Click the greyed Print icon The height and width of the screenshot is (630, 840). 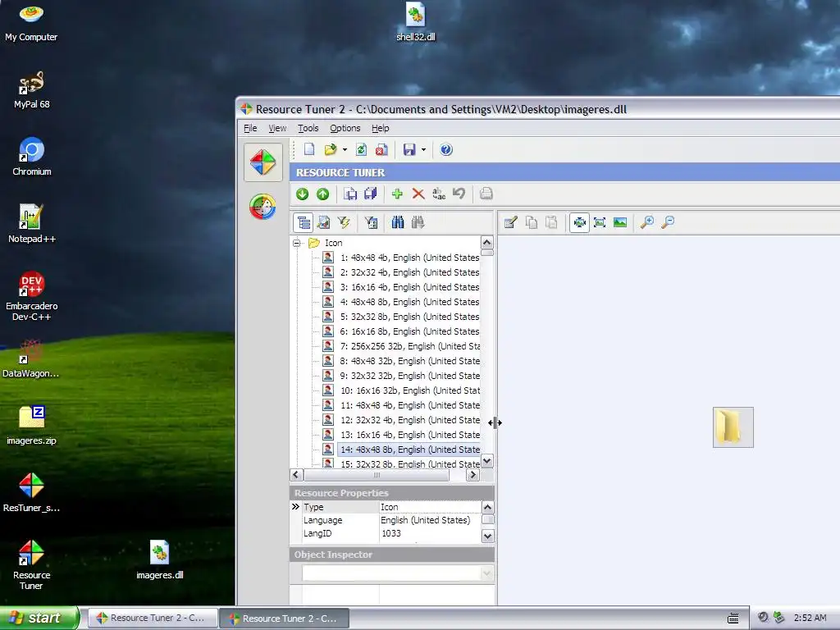coord(486,194)
